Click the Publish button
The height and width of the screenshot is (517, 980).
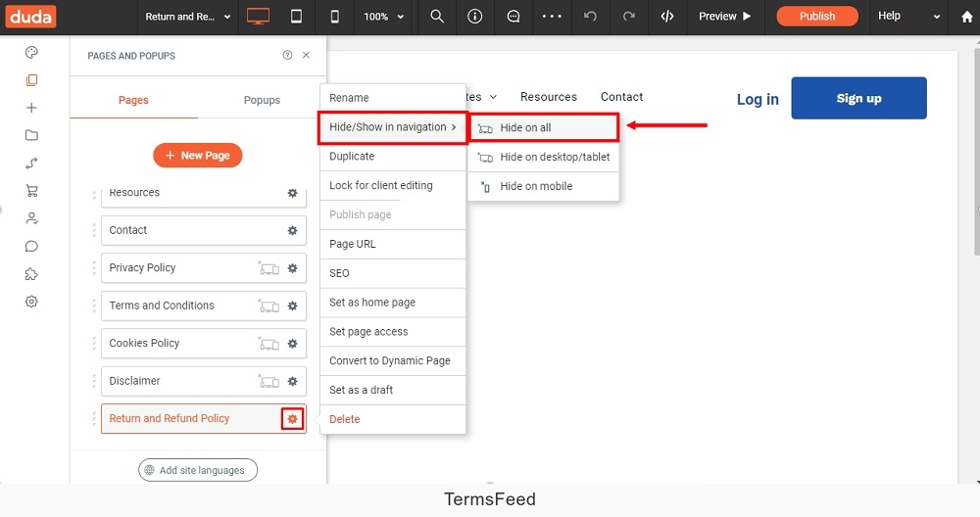coord(817,17)
